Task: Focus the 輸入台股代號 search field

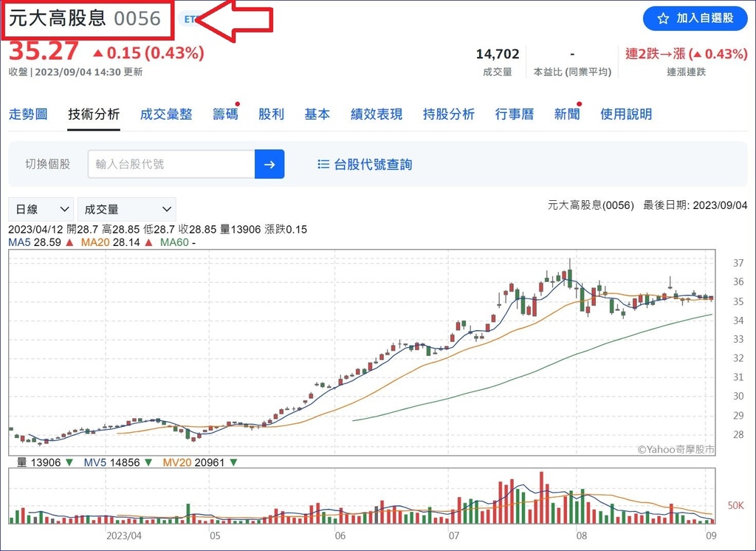Action: 171,164
